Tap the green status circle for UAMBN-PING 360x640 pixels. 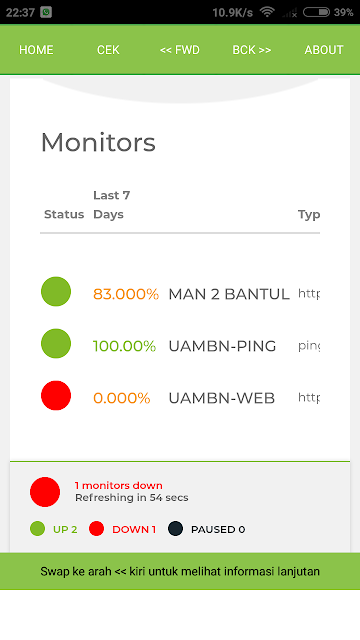coord(56,343)
